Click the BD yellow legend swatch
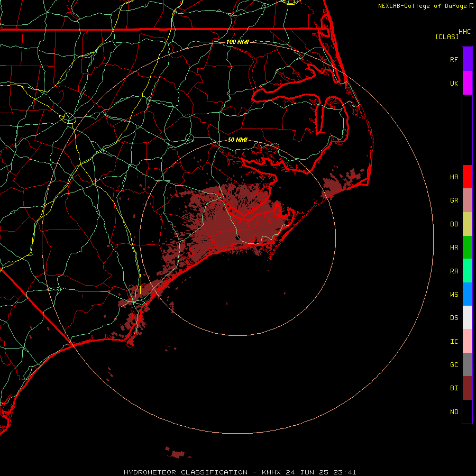476x476 pixels. (467, 224)
